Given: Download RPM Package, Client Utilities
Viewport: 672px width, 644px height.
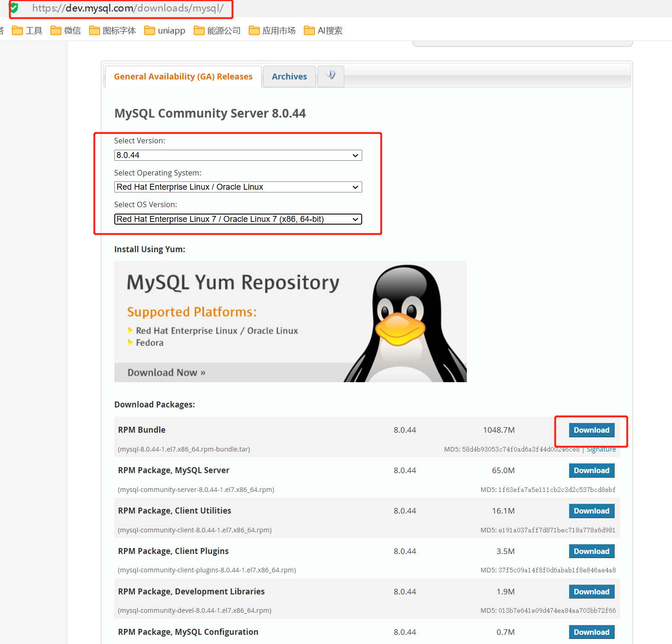Looking at the screenshot, I should click(x=592, y=511).
